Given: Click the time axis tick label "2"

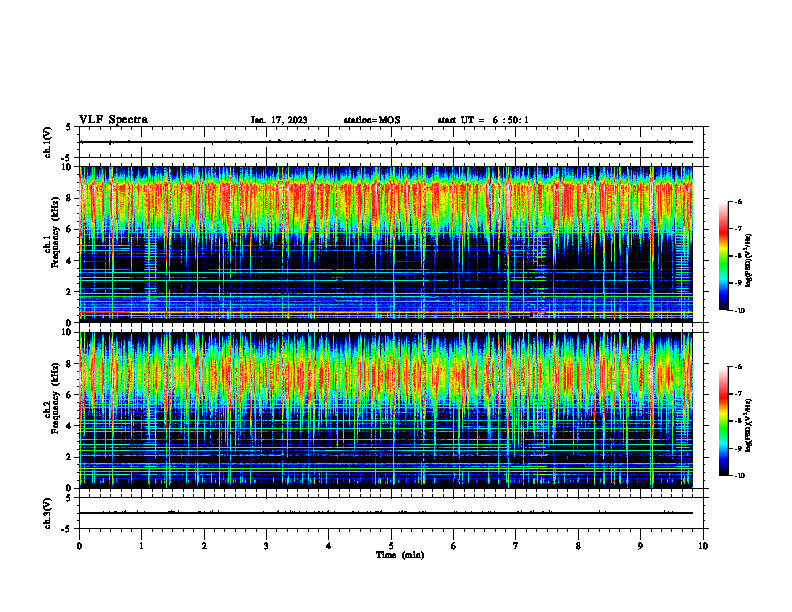Looking at the screenshot, I should 204,546.
